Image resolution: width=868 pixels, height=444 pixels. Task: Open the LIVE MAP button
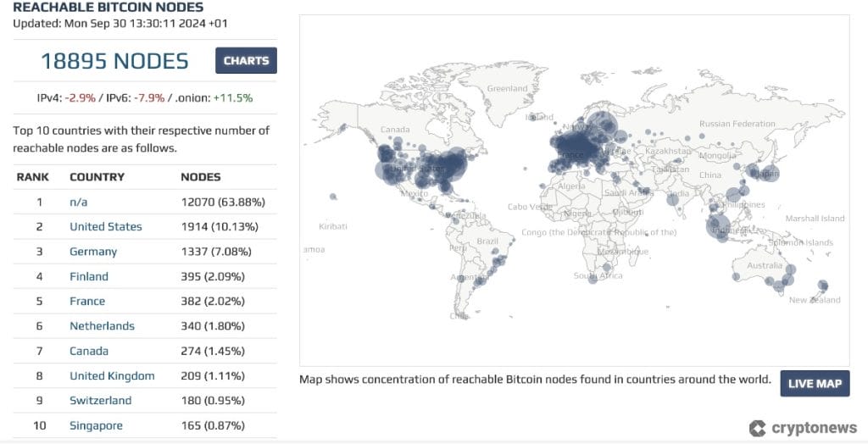815,383
